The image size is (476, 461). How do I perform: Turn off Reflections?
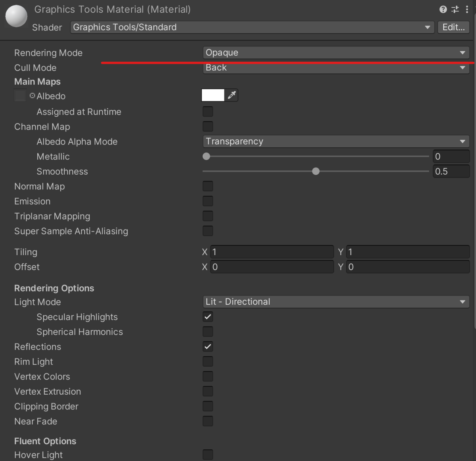click(207, 346)
